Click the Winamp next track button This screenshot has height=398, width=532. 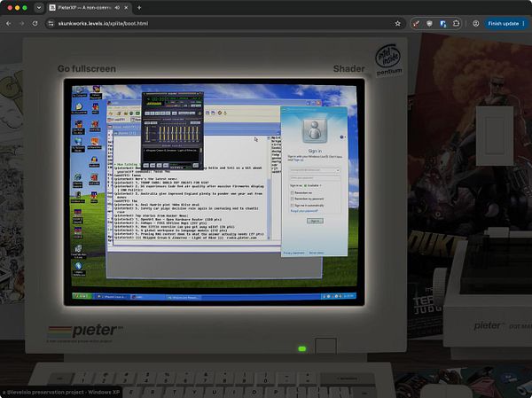[x=168, y=113]
